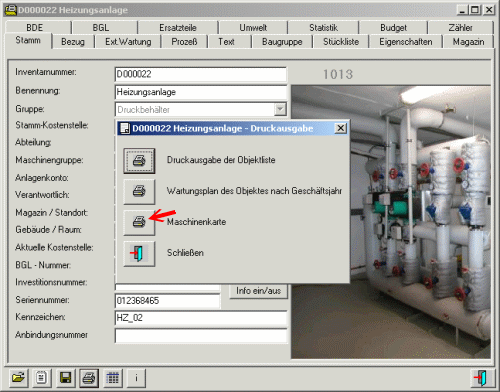Select the Bezug tab
The width and height of the screenshot is (500, 392).
click(x=73, y=42)
